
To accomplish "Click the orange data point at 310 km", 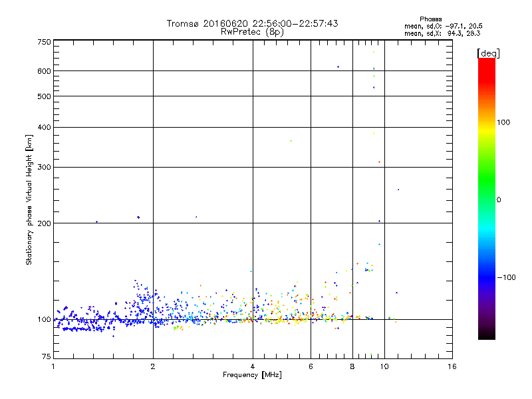I will (379, 162).
